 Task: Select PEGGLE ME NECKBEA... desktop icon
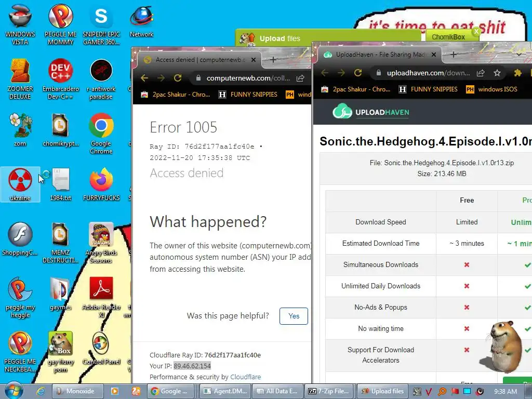point(20,352)
